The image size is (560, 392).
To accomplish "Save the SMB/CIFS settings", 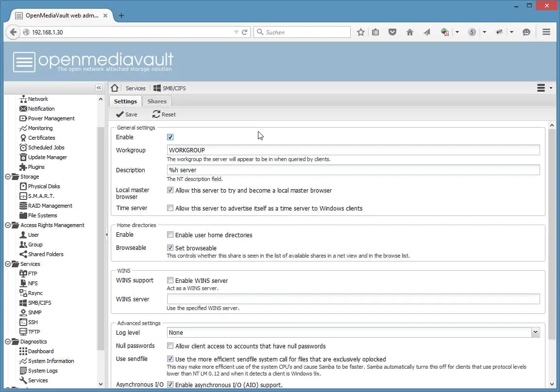I will point(126,114).
